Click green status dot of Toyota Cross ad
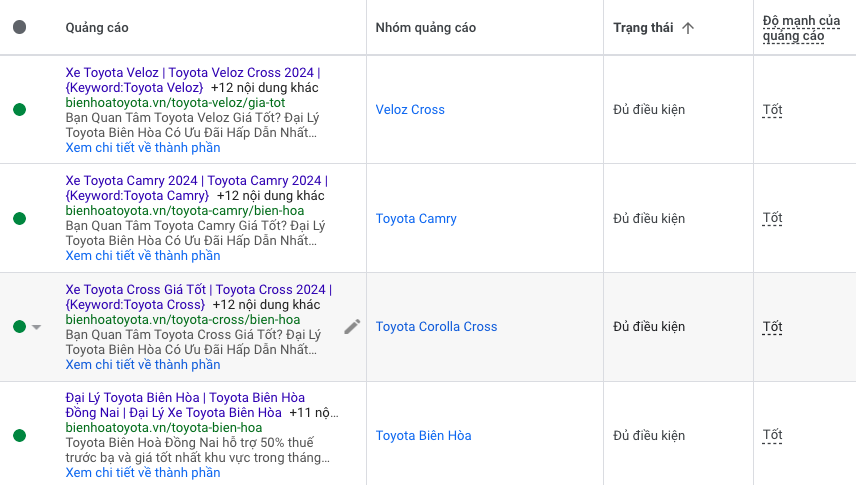 20,327
